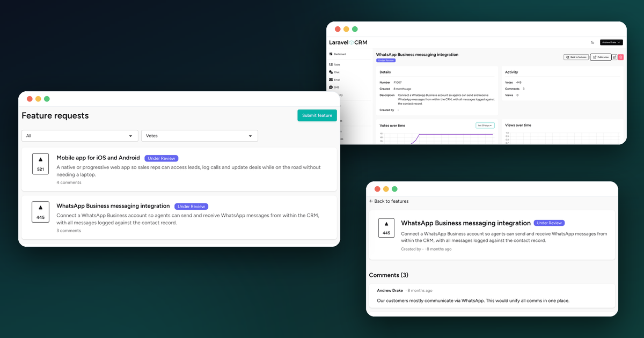Click yellow minimize dot of the detail window
Screen dimensions: 644x338
[x=386, y=189]
